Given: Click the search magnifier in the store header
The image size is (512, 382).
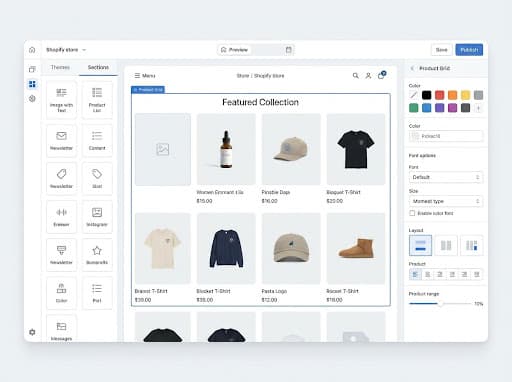Looking at the screenshot, I should [x=356, y=76].
